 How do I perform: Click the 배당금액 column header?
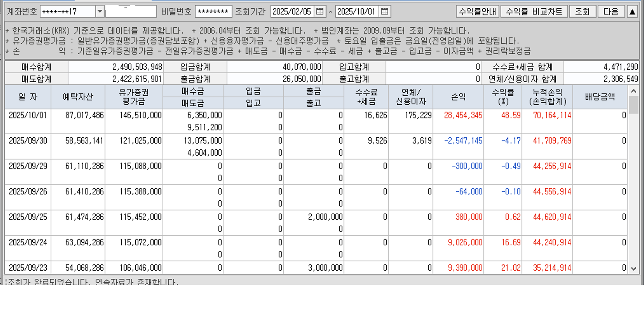click(600, 97)
